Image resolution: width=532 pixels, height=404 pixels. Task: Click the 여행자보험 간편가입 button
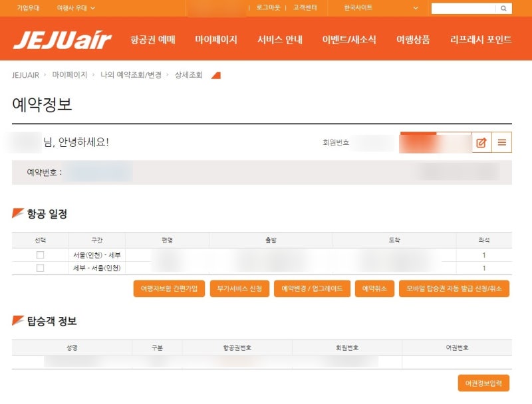[x=169, y=289]
